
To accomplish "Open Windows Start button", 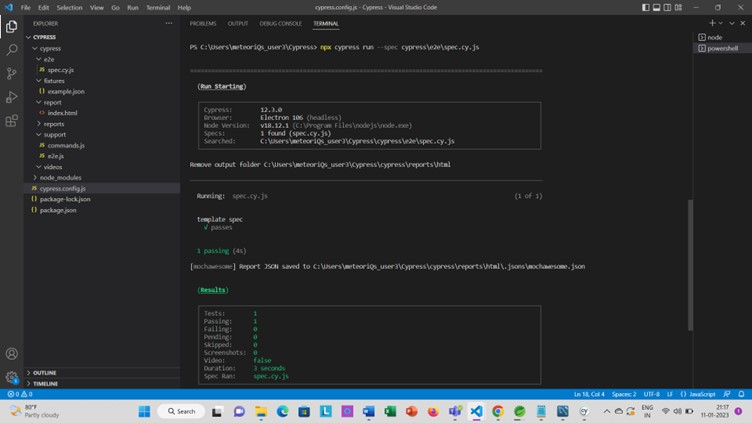I will pyautogui.click(x=144, y=411).
